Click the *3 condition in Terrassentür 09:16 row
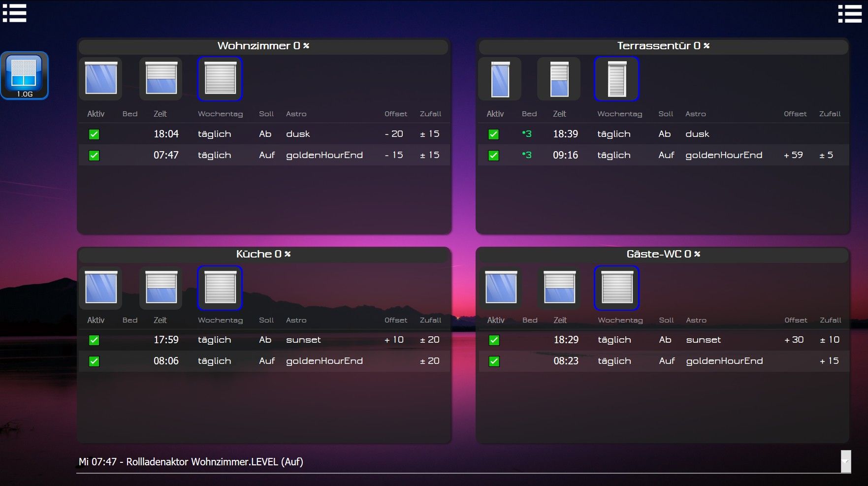The width and height of the screenshot is (868, 486). pos(527,155)
